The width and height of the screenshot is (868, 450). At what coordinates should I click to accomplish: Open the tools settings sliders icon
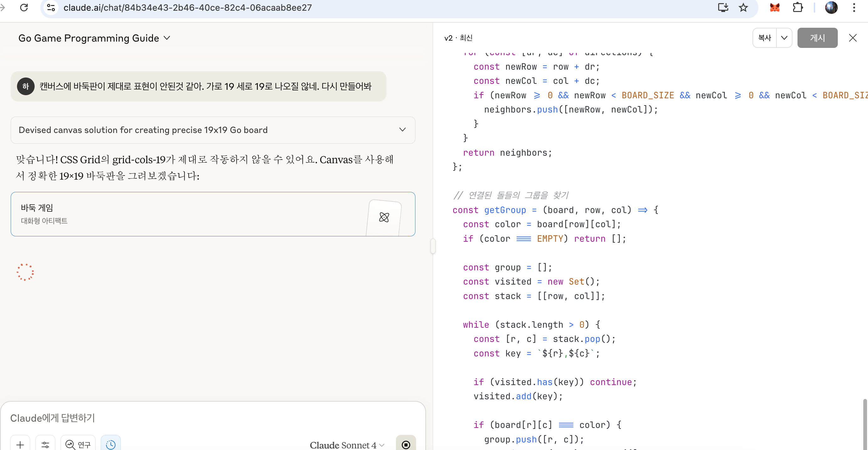(x=45, y=444)
